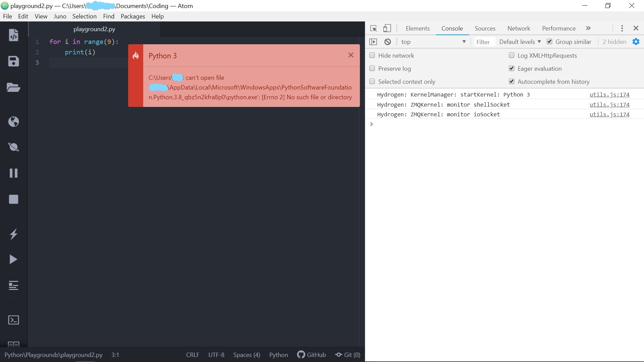Select the playground2.py editor tab
Viewport: 644px width, 362px height.
click(x=94, y=29)
